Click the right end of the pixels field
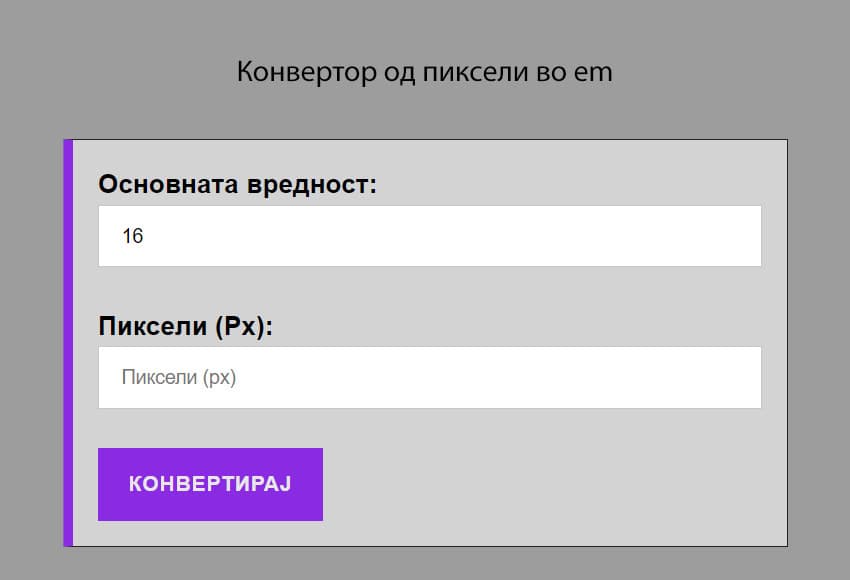The height and width of the screenshot is (580, 850). (740, 378)
